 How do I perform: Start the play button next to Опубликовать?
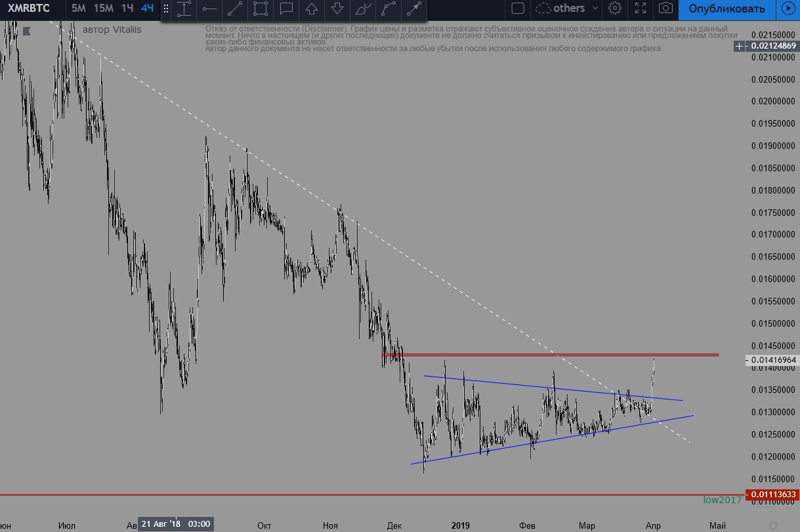(x=788, y=9)
